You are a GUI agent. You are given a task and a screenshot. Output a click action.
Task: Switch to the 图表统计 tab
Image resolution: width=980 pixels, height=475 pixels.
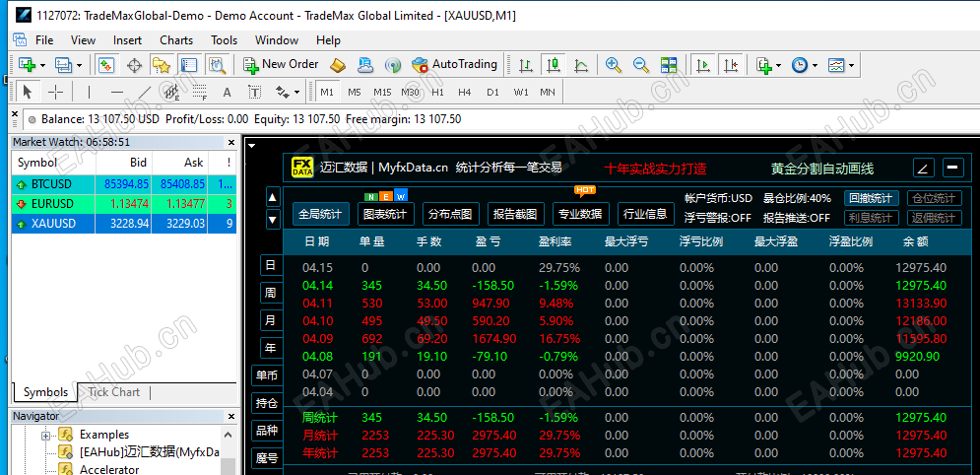[x=386, y=214]
